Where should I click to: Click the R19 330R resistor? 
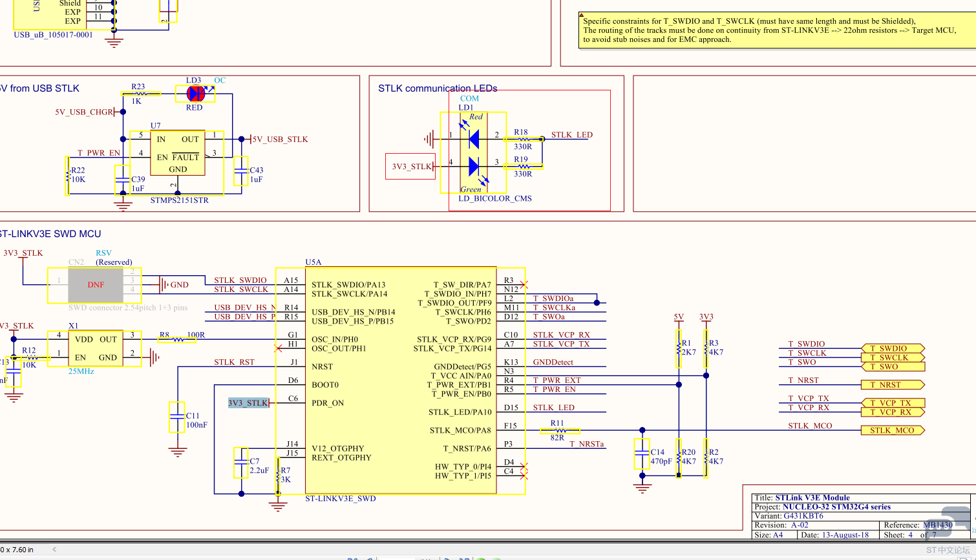pos(524,167)
